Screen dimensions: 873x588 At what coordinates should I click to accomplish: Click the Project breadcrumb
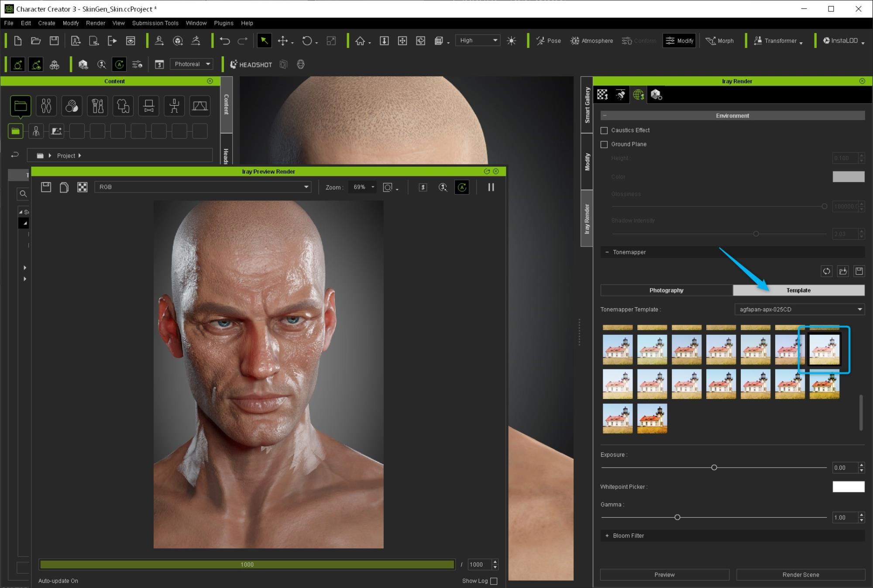click(x=66, y=156)
